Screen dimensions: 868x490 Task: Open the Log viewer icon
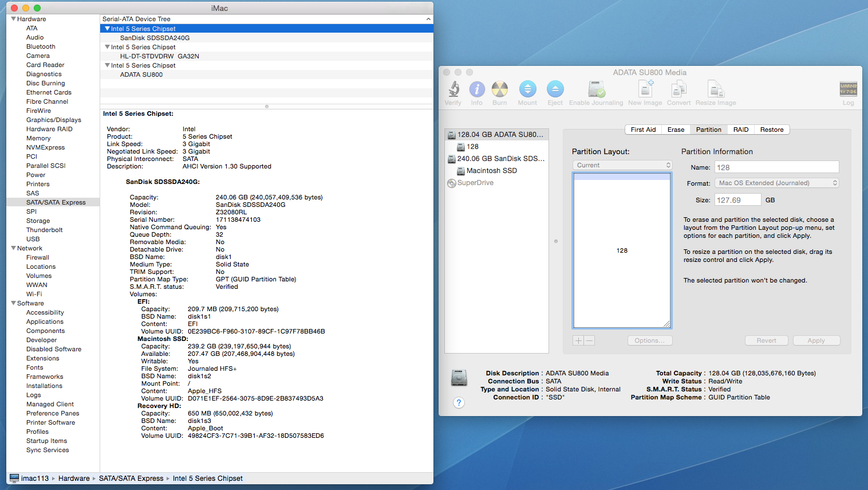pyautogui.click(x=848, y=89)
